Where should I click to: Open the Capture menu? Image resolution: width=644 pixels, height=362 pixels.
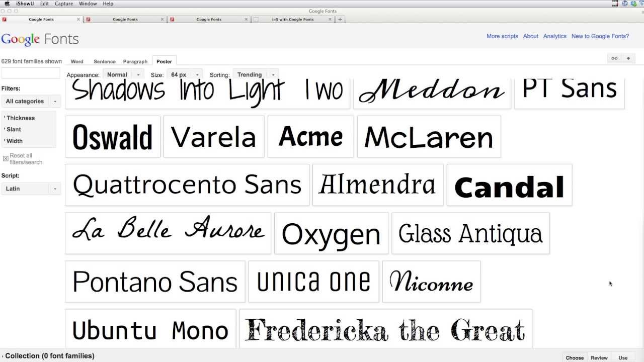[x=64, y=4]
